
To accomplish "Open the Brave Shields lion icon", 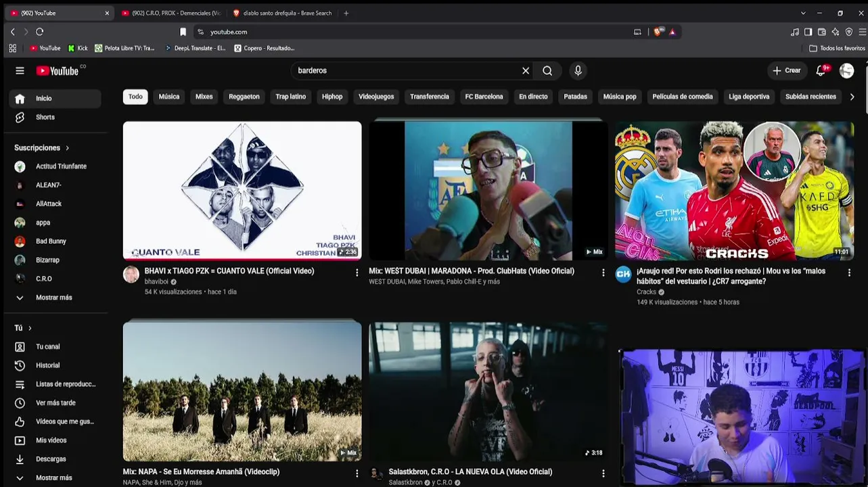I will [657, 32].
